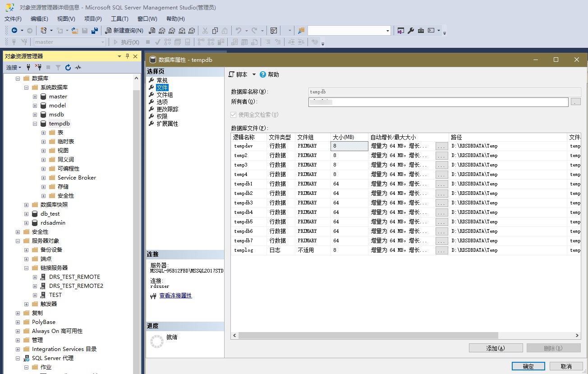The width and height of the screenshot is (588, 374).
Task: Open the activity monitor pulse icon
Action: [78, 67]
